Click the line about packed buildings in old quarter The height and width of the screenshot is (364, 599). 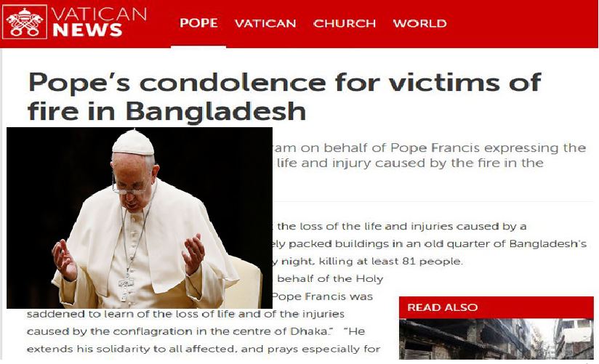click(430, 243)
